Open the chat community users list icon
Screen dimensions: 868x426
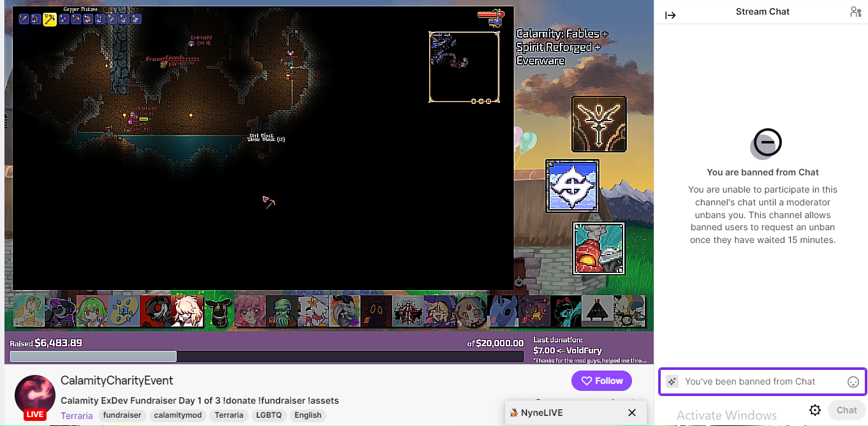[x=855, y=12]
